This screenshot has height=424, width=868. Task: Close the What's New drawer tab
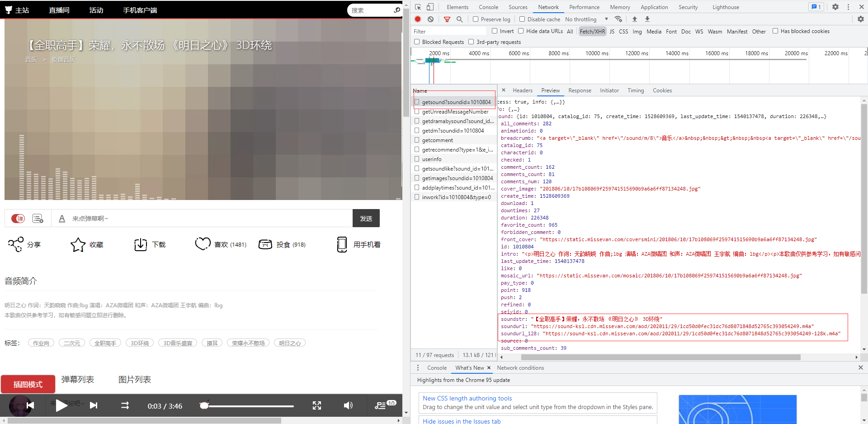489,368
